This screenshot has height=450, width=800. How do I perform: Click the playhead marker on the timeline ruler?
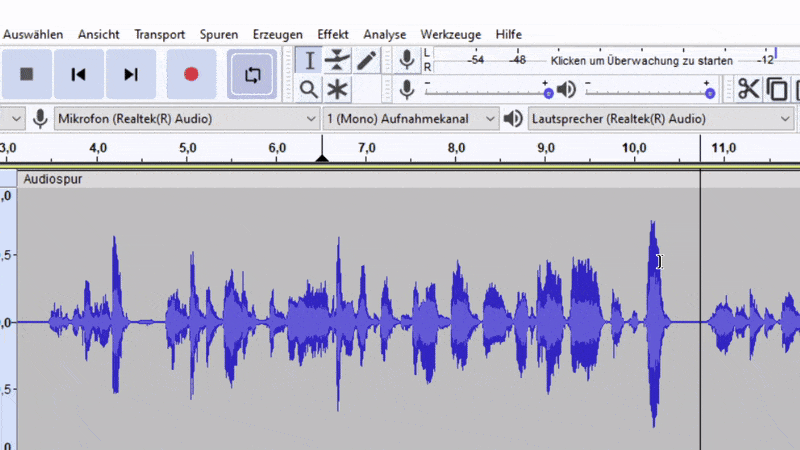point(322,158)
